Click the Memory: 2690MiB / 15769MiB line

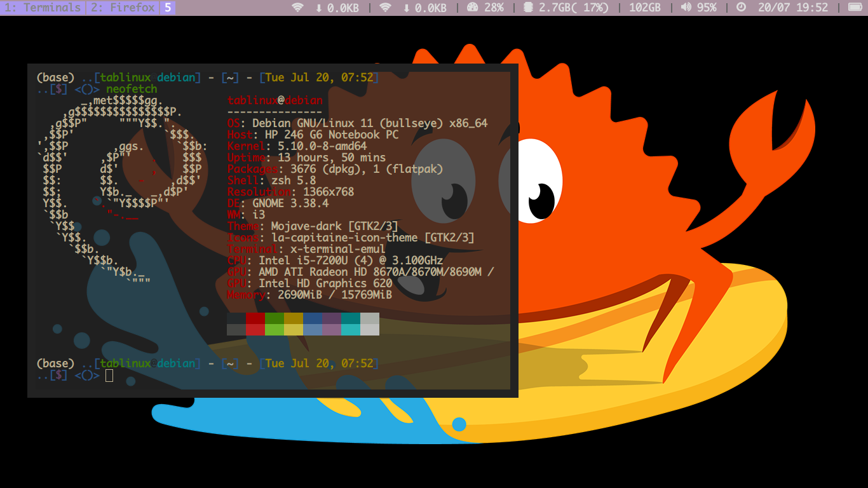pos(309,295)
